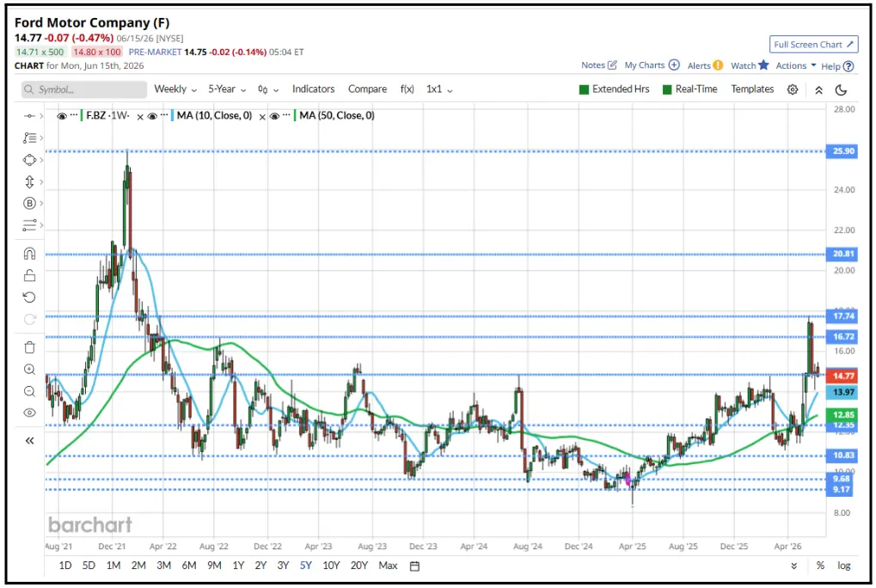Open the Indicators menu
The height and width of the screenshot is (588, 876).
[313, 89]
